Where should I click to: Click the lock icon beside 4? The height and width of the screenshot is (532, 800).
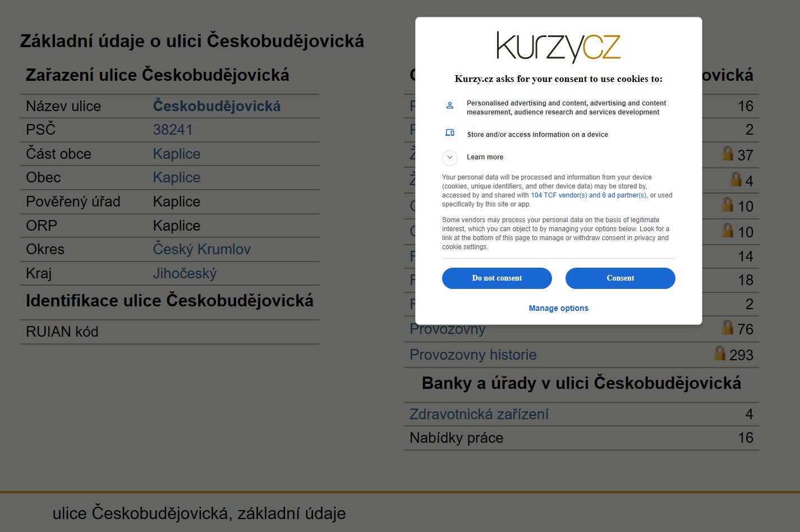(736, 179)
